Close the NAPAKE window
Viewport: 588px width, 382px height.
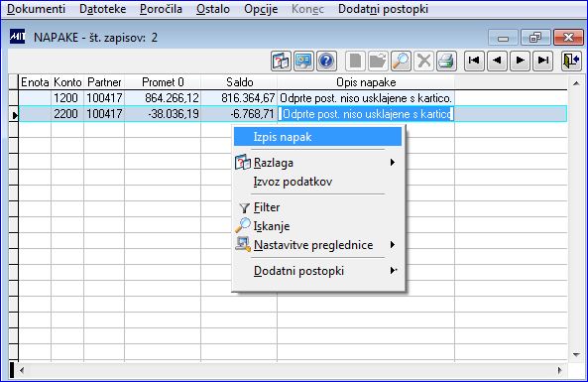[568, 38]
